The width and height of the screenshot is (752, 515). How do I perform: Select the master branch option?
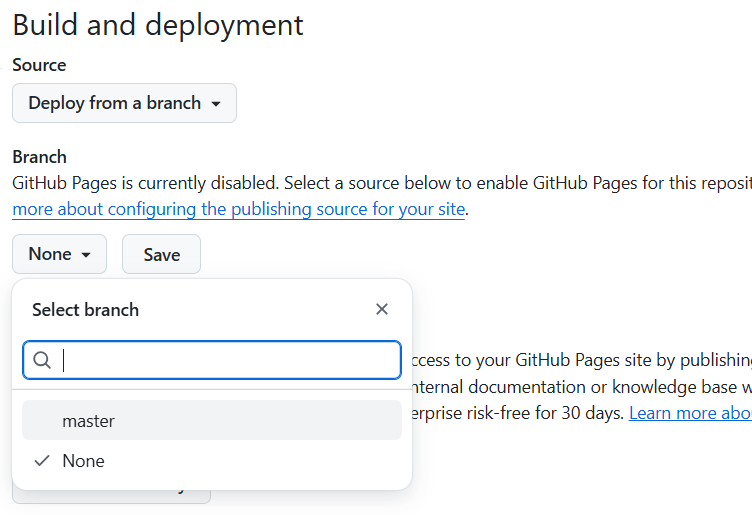pos(212,421)
